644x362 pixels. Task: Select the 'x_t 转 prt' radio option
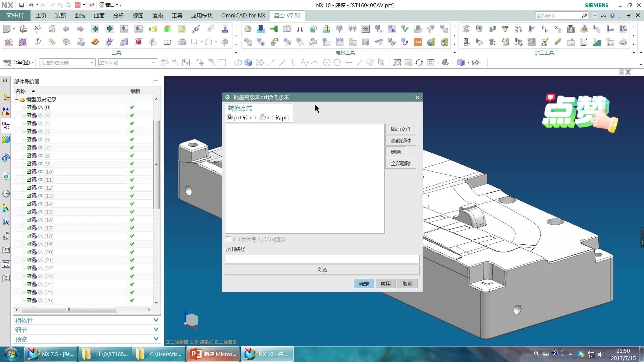tap(263, 117)
